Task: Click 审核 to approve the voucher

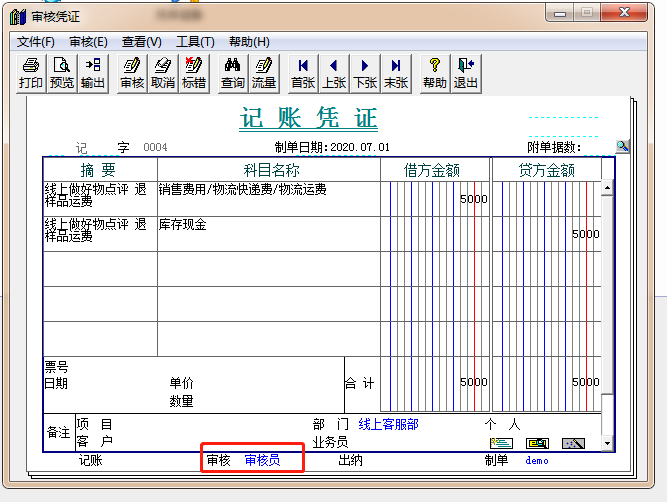Action: click(x=132, y=73)
